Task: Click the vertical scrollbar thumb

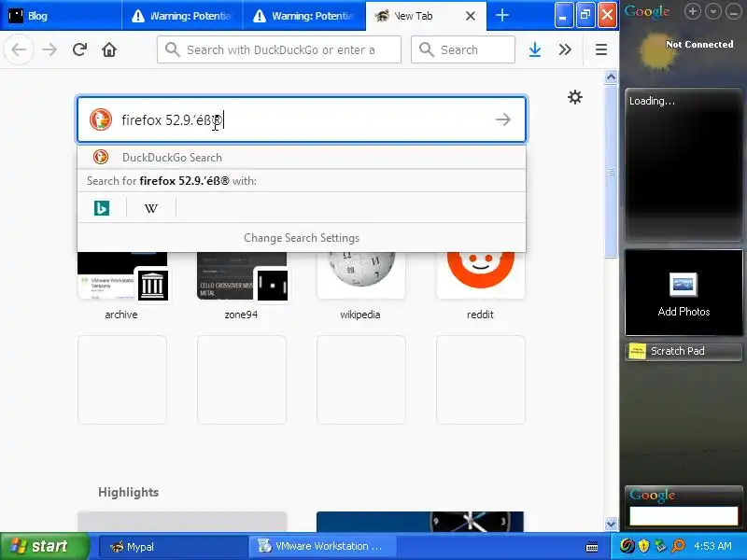Action: coord(612,172)
